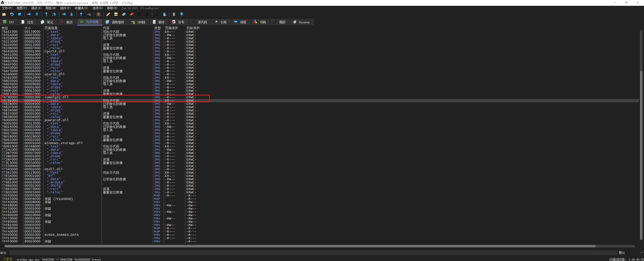Open the 选项(O) menu
The height and width of the screenshot is (261, 644).
coord(98,8)
